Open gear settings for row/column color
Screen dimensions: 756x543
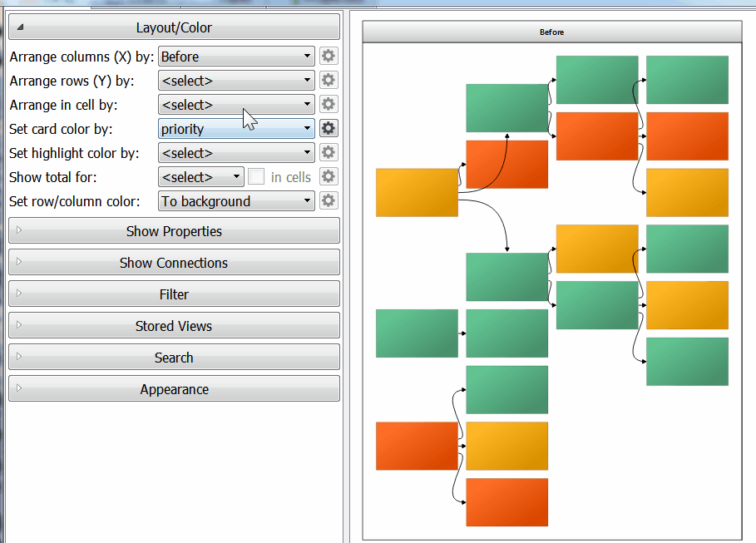pos(329,201)
